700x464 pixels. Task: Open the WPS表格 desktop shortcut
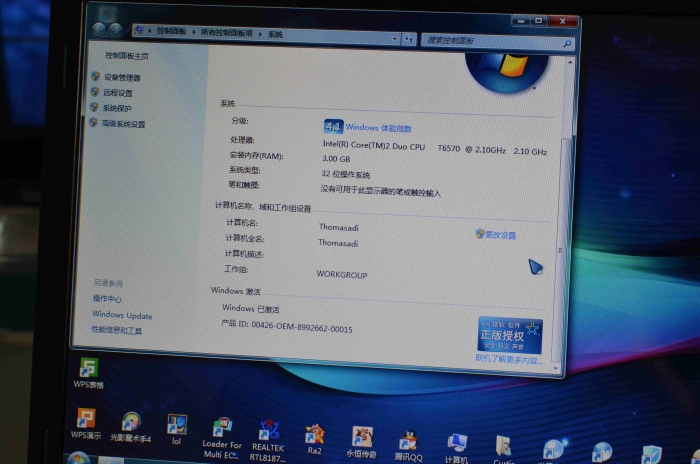click(x=88, y=373)
